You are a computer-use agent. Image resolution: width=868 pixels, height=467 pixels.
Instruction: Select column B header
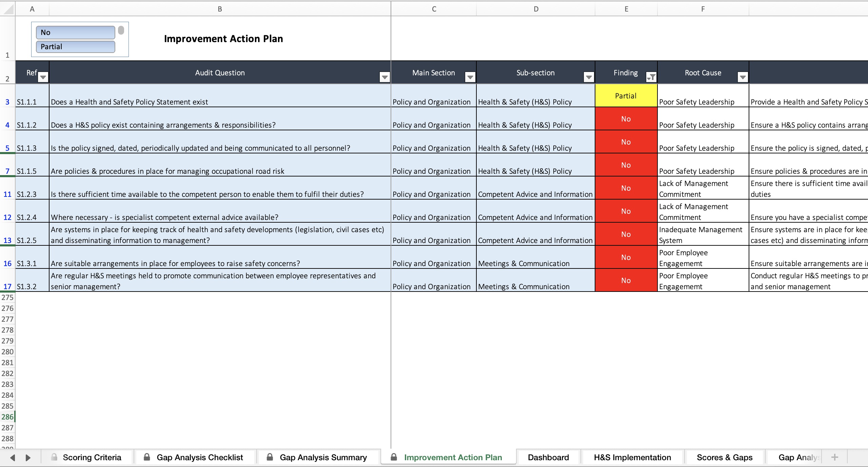point(220,9)
